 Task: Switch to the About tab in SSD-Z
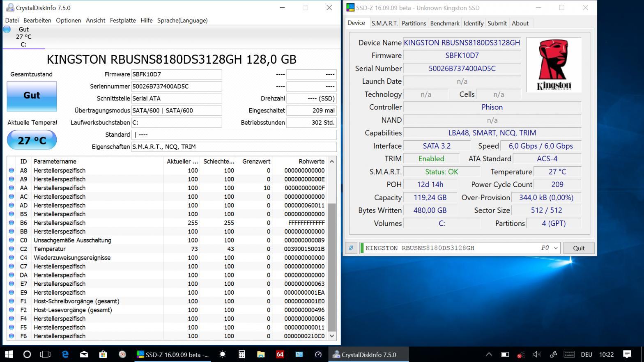tap(520, 23)
